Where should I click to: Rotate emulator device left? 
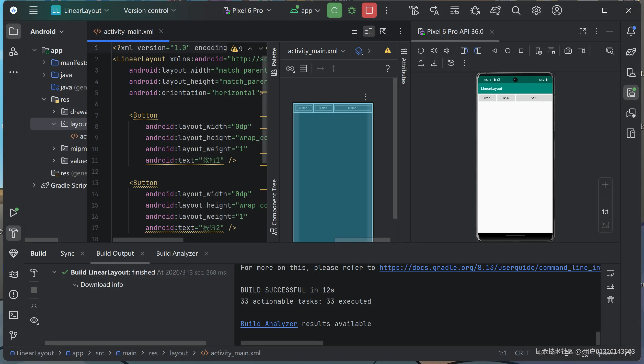click(x=464, y=51)
